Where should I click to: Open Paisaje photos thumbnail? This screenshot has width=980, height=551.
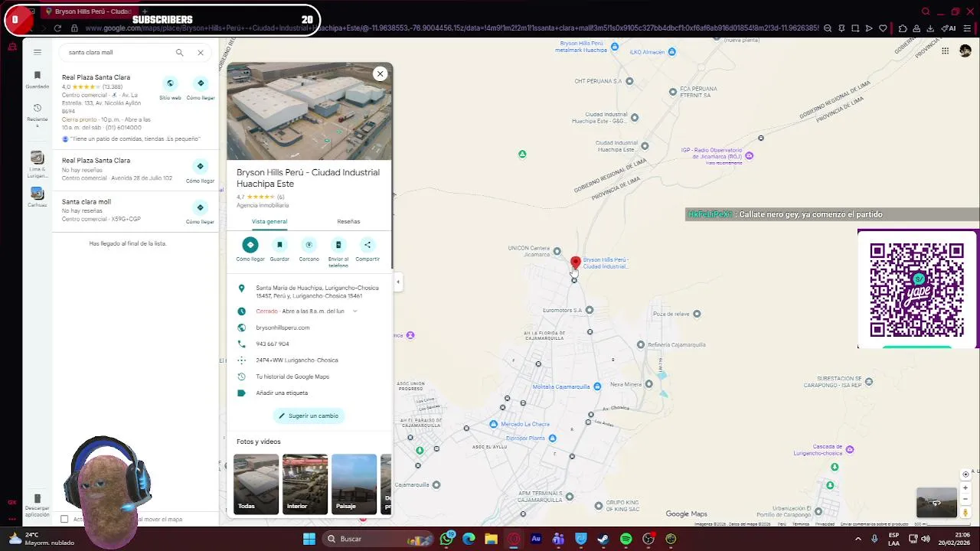(x=354, y=484)
